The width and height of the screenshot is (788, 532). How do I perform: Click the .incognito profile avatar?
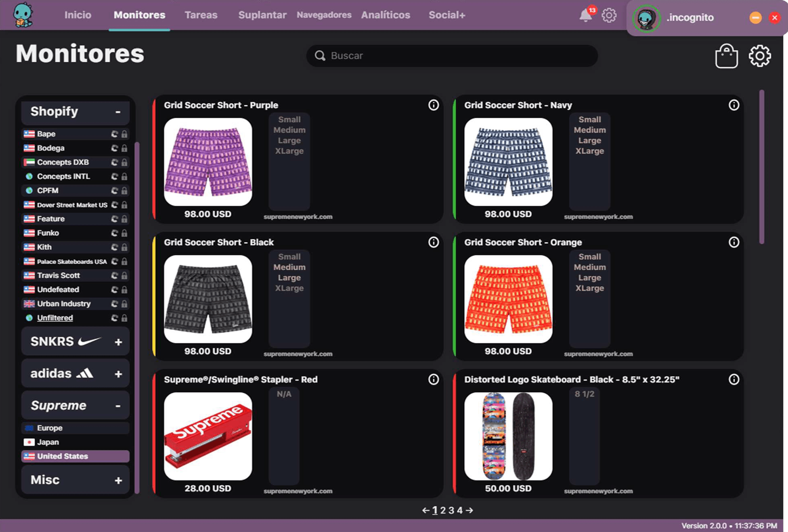[x=646, y=18]
